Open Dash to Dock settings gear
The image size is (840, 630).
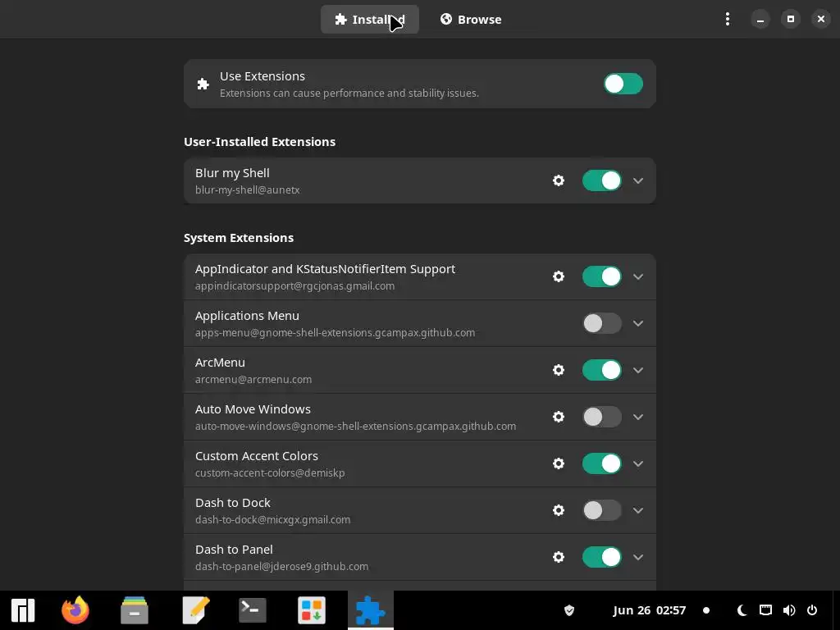pos(558,510)
